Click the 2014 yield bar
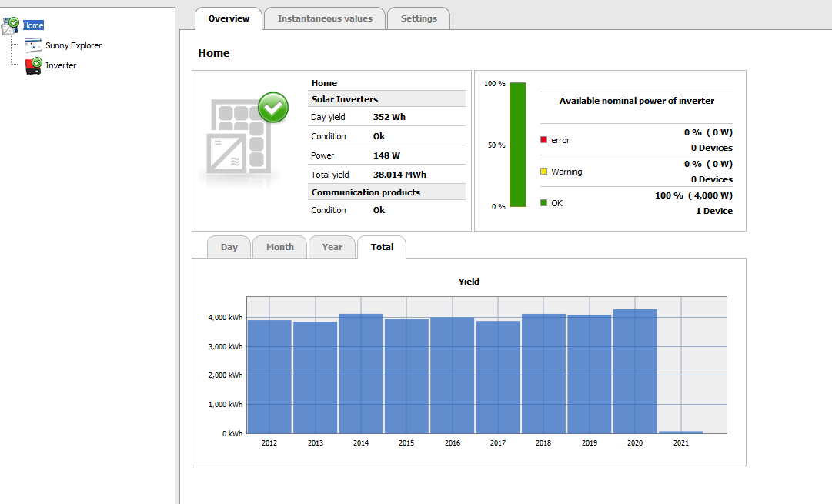The image size is (832, 504). [x=361, y=373]
